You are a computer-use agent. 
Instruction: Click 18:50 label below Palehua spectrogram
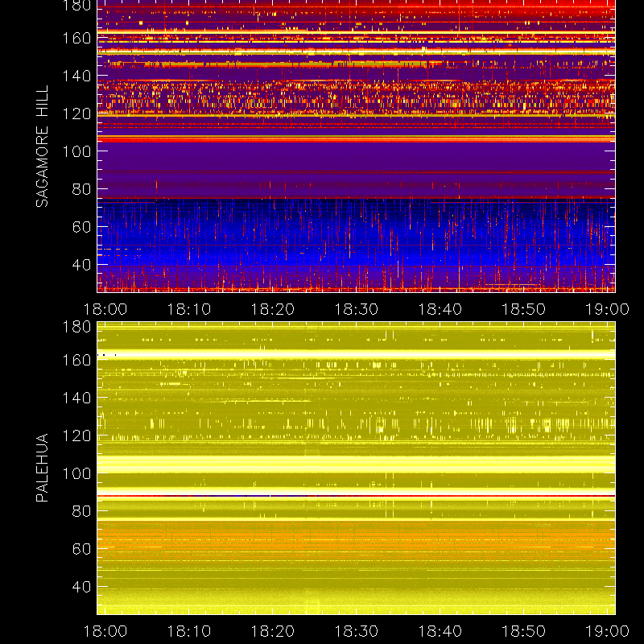coord(524,631)
